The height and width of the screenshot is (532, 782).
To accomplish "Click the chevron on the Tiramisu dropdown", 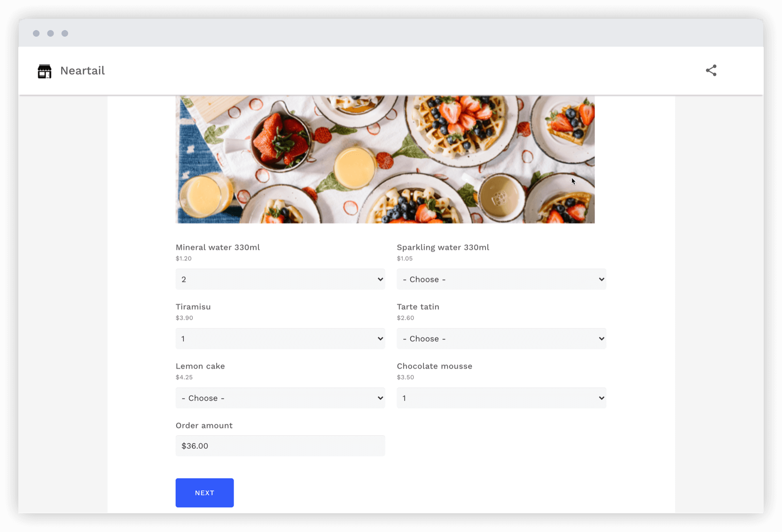I will pyautogui.click(x=380, y=338).
